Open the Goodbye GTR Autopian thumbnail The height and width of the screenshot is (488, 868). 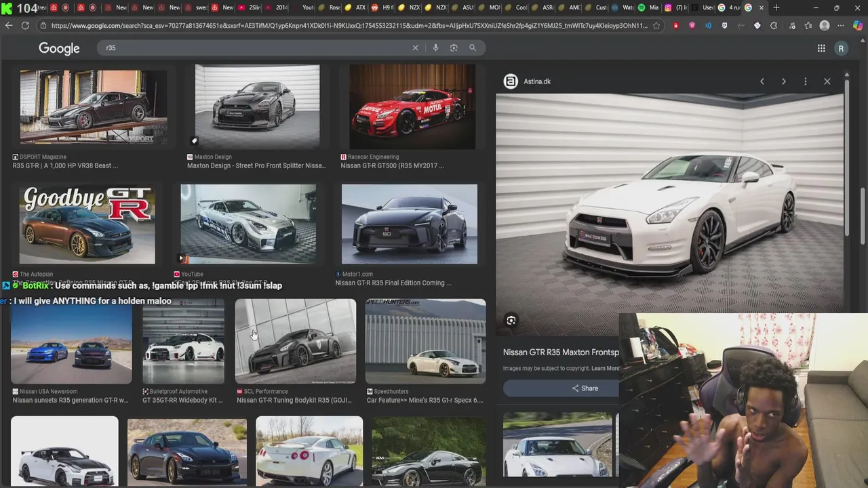point(87,224)
